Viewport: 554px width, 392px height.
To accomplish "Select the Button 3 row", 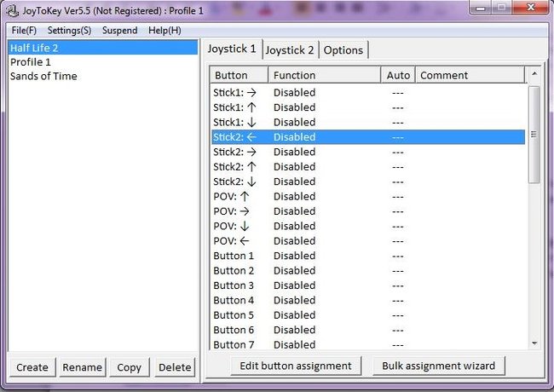I will pos(368,285).
